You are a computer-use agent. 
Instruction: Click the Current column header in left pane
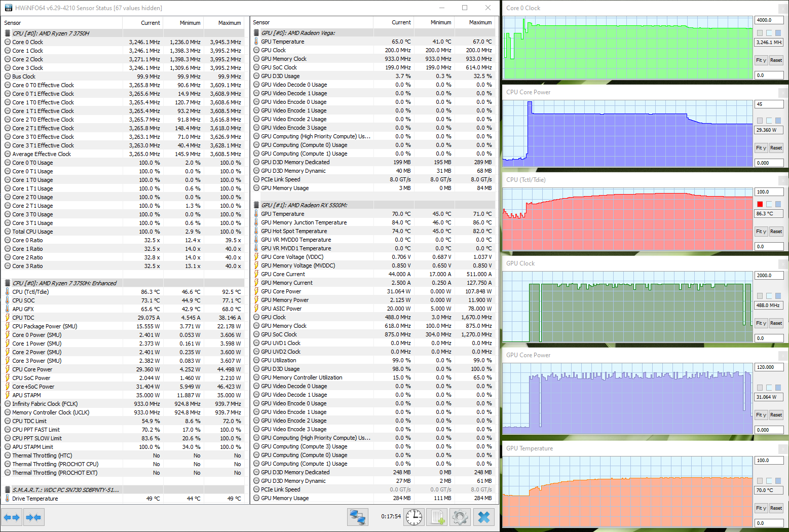pos(142,23)
